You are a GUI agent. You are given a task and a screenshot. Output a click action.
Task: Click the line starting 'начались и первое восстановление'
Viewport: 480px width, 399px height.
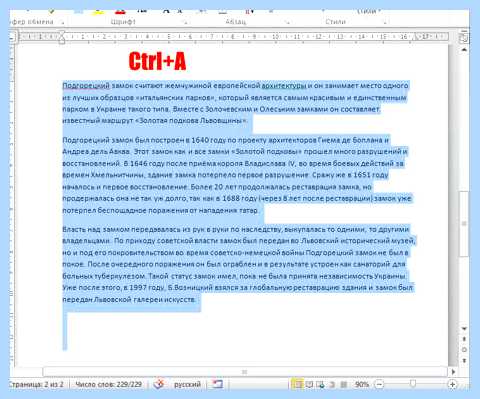click(x=217, y=187)
